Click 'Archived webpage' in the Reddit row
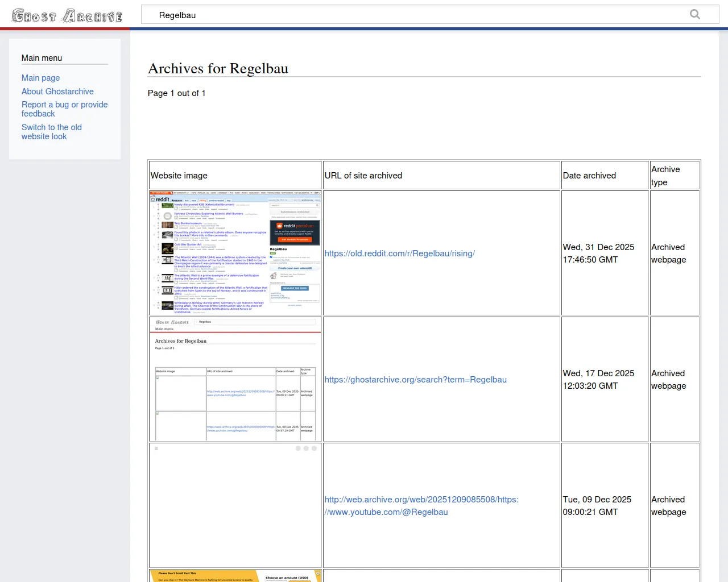This screenshot has height=582, width=728. (x=669, y=253)
